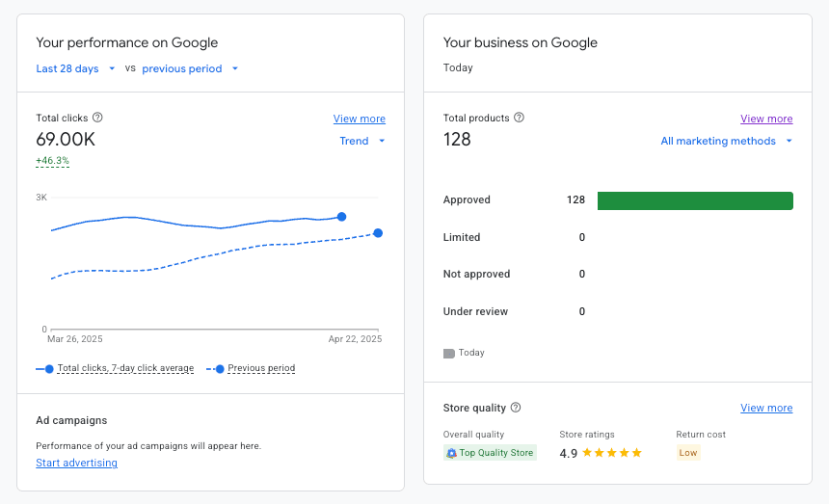This screenshot has height=504, width=829.
Task: Click the Not approved row label
Action: pos(476,274)
